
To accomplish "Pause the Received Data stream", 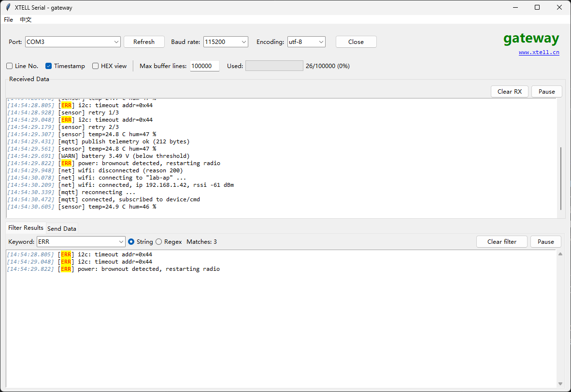I will coord(546,91).
